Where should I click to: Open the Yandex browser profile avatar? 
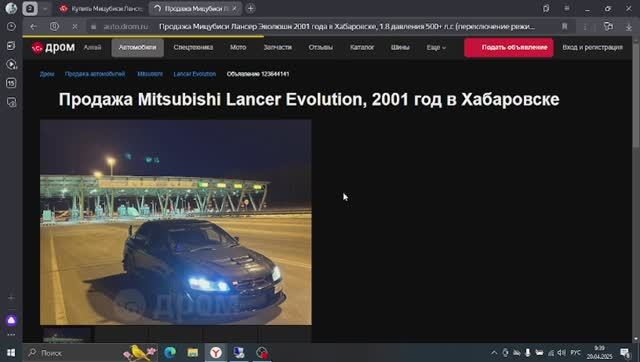click(11, 8)
